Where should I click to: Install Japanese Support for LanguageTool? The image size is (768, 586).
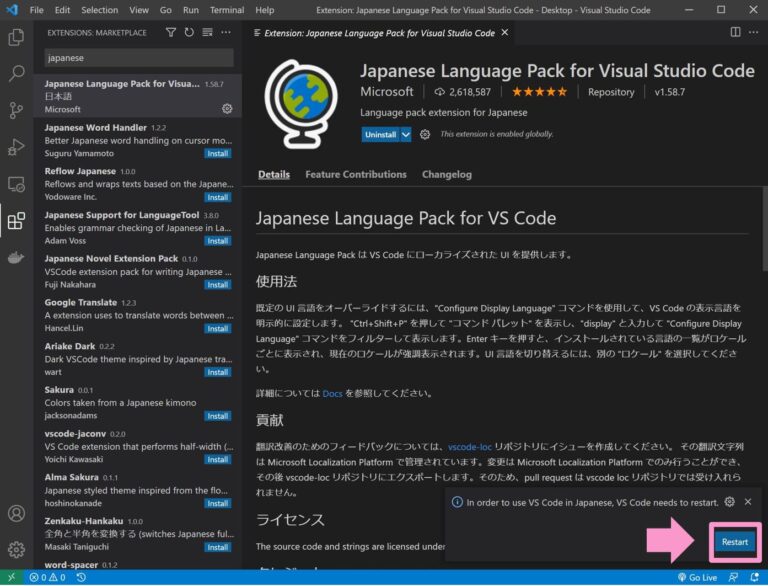point(217,241)
